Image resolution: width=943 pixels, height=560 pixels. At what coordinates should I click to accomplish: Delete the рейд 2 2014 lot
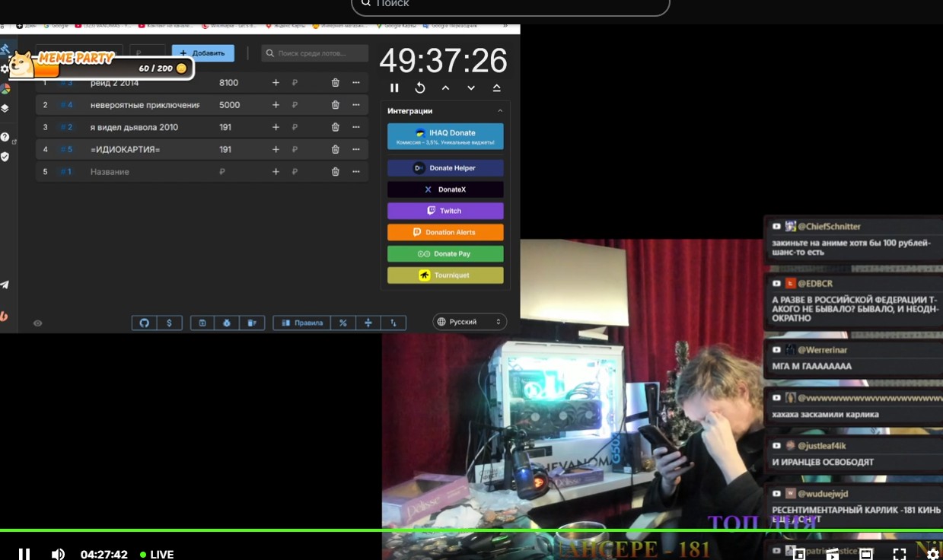pos(336,83)
